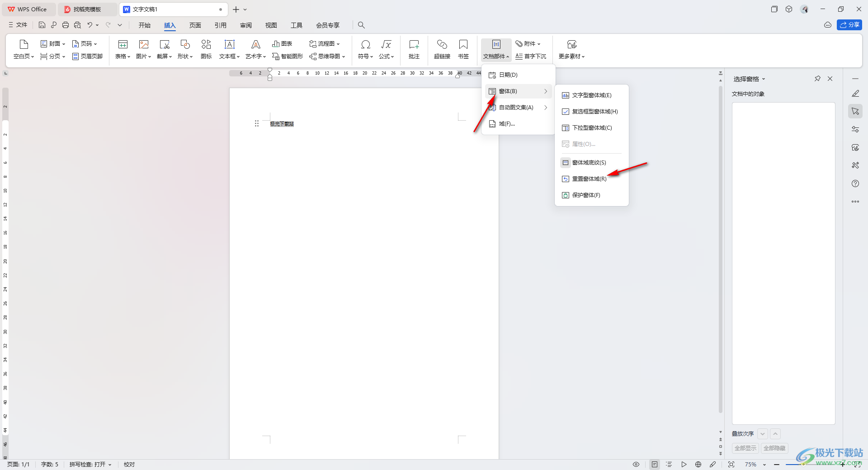Toggle eye protection mode in status bar
The height and width of the screenshot is (470, 868).
coord(636,465)
